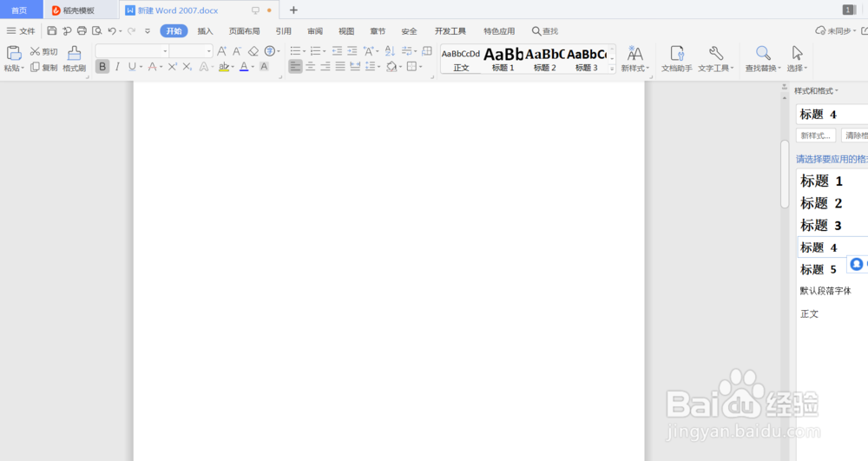Toggle bullet list formatting
Viewport: 868px width, 461px height.
point(296,51)
